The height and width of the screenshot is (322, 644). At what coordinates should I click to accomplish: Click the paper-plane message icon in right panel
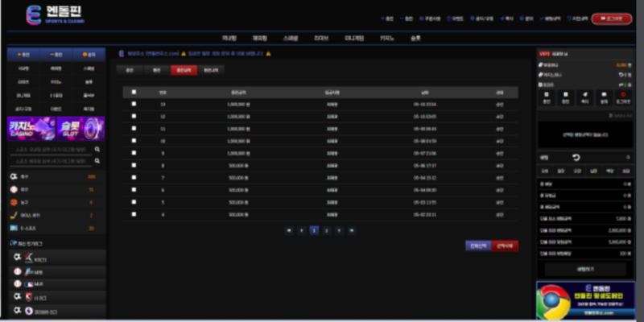click(584, 97)
